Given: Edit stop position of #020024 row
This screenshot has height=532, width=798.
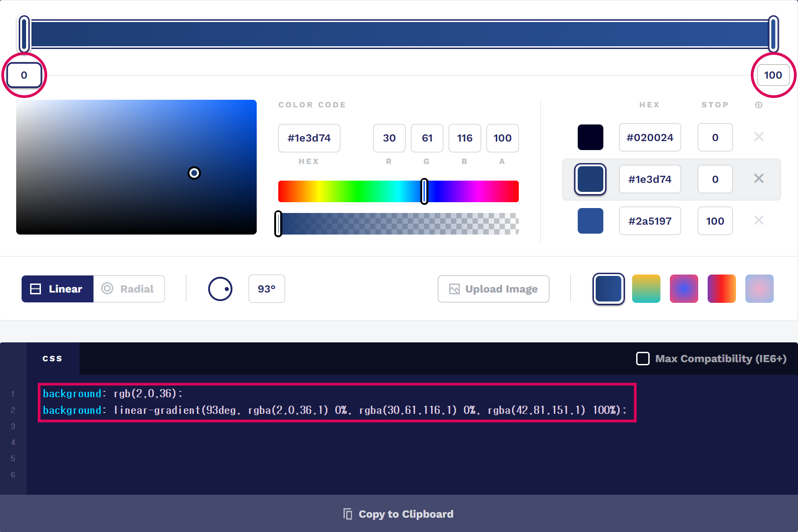Looking at the screenshot, I should click(x=715, y=137).
